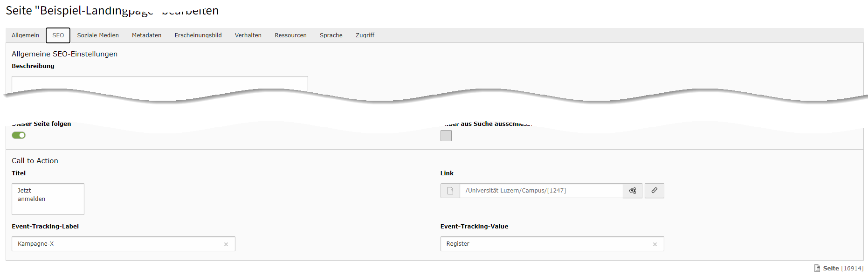Open the Zugriff tab

365,35
